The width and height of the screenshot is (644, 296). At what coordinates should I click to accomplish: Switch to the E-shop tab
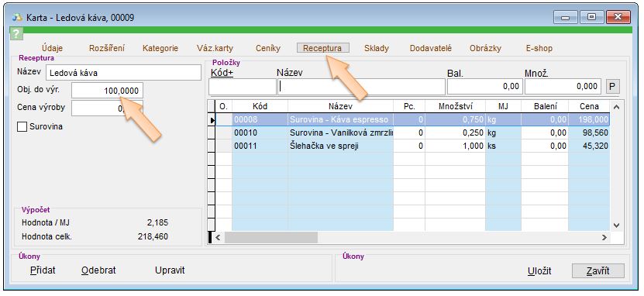539,48
